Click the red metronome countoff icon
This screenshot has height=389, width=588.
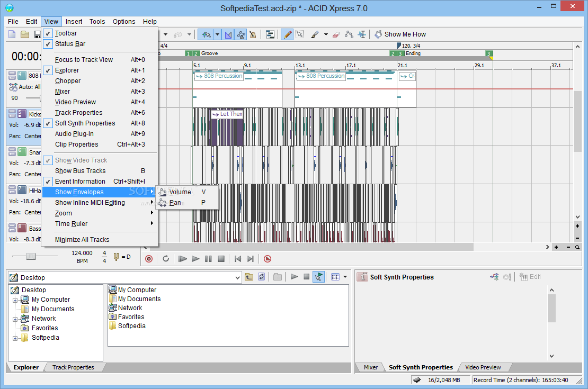pos(268,259)
